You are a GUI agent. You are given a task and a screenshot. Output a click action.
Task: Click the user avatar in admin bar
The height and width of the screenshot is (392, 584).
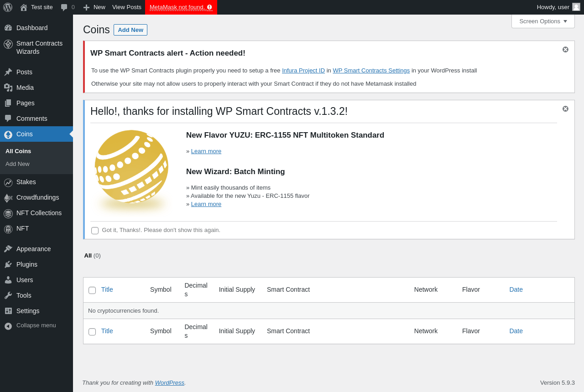(x=576, y=7)
